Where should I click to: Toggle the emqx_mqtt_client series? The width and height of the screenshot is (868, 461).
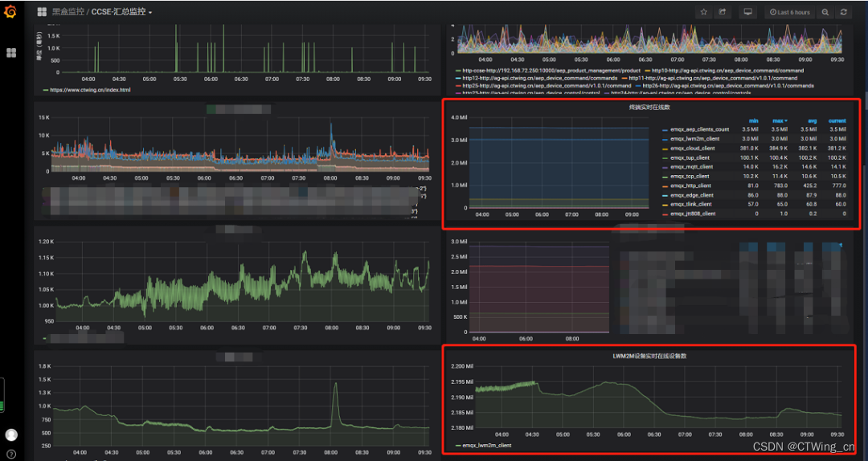click(x=691, y=166)
